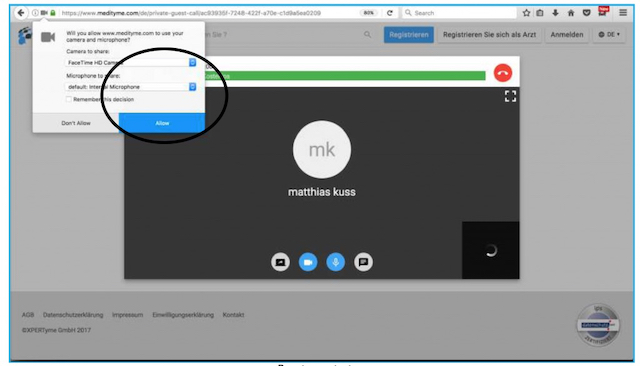Open the downloads arrow icon
Screen dimensions: 640x366
555,13
